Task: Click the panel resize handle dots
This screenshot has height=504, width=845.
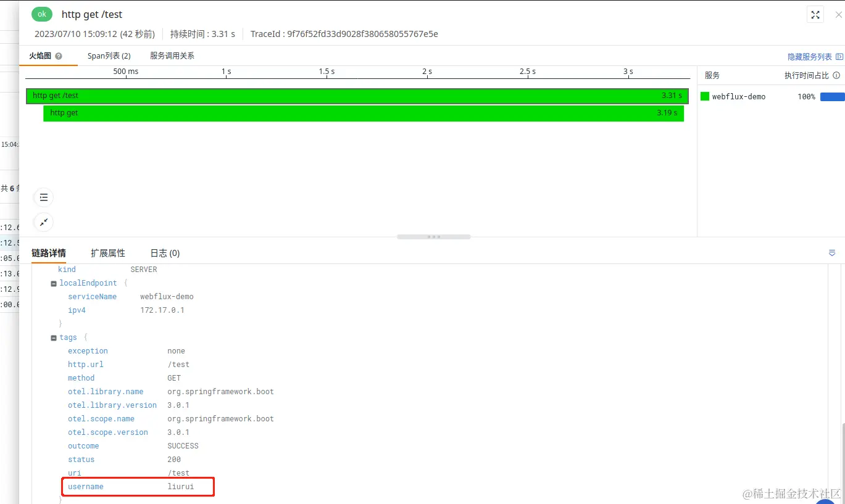Action: click(434, 237)
